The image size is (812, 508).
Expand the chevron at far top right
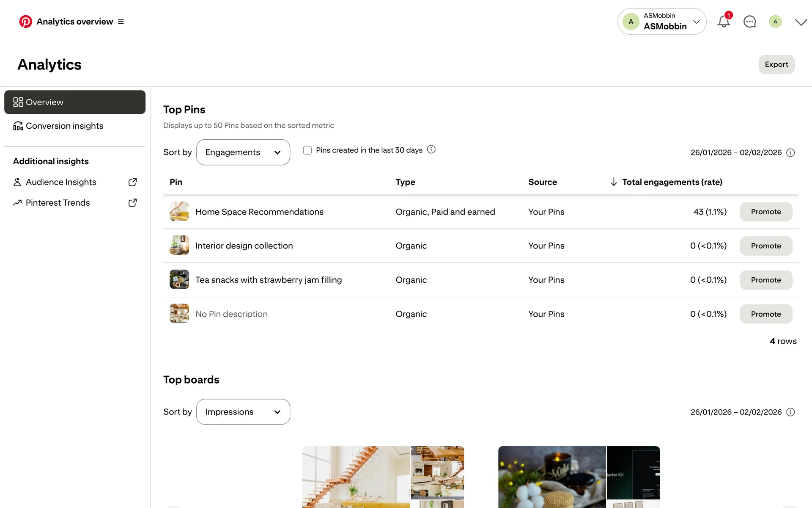pos(801,22)
